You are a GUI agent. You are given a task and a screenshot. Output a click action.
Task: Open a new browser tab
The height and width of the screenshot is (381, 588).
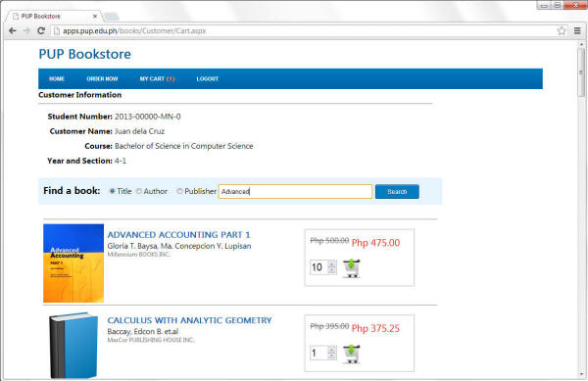[111, 16]
